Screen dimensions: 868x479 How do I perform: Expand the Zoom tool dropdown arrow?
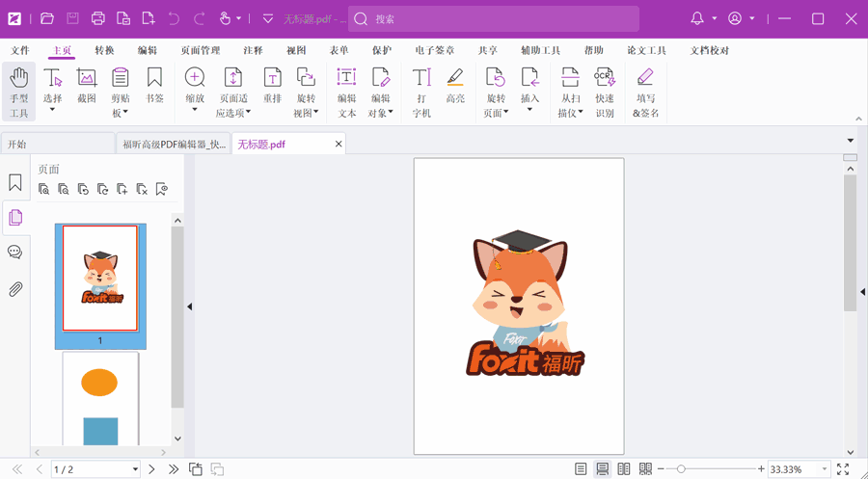pyautogui.click(x=195, y=110)
